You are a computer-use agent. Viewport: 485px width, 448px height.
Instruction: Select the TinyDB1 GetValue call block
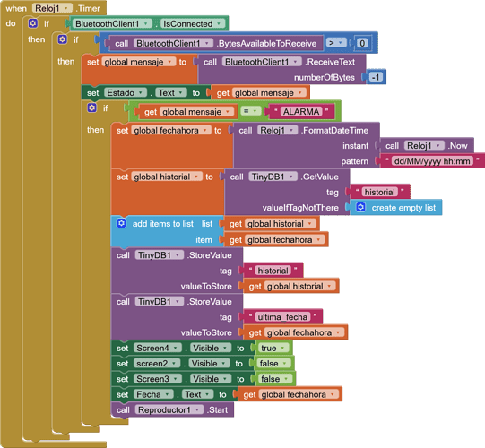coord(287,193)
